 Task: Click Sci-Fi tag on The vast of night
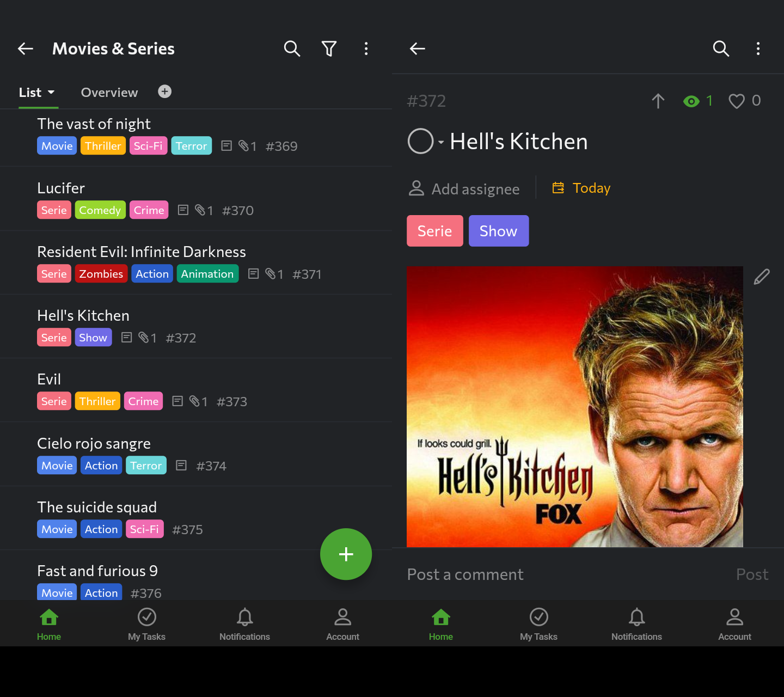[x=148, y=146]
